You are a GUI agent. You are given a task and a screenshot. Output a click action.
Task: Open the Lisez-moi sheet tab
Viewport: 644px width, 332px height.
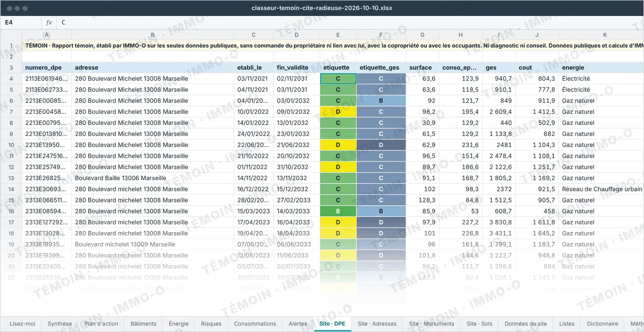[x=23, y=324]
